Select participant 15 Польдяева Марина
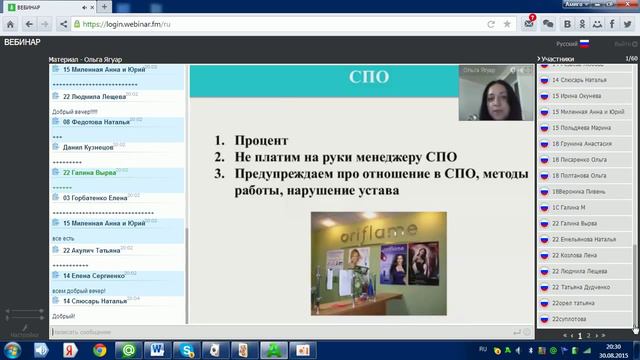Image resolution: width=640 pixels, height=360 pixels. pos(585,128)
